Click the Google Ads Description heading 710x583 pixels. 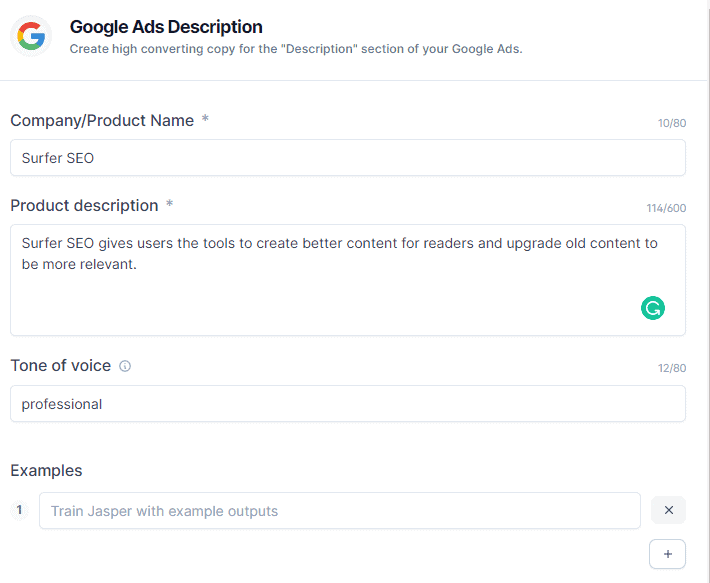pos(166,27)
